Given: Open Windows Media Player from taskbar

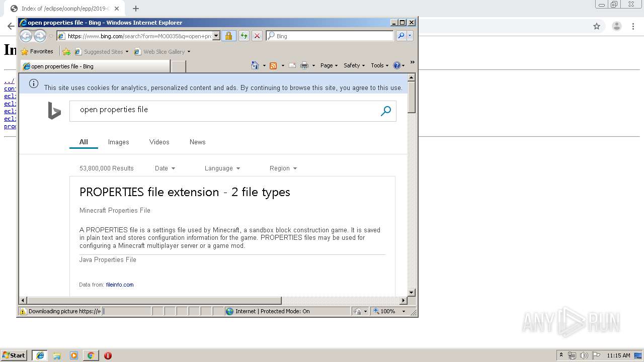Looking at the screenshot, I should (74, 355).
